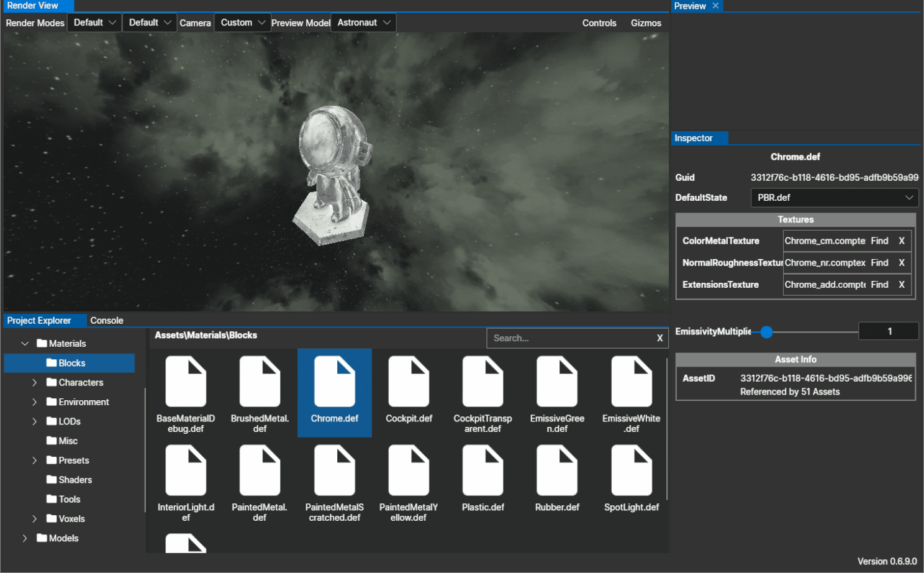924x573 pixels.
Task: Open the Gizmos menu
Action: pyautogui.click(x=646, y=23)
